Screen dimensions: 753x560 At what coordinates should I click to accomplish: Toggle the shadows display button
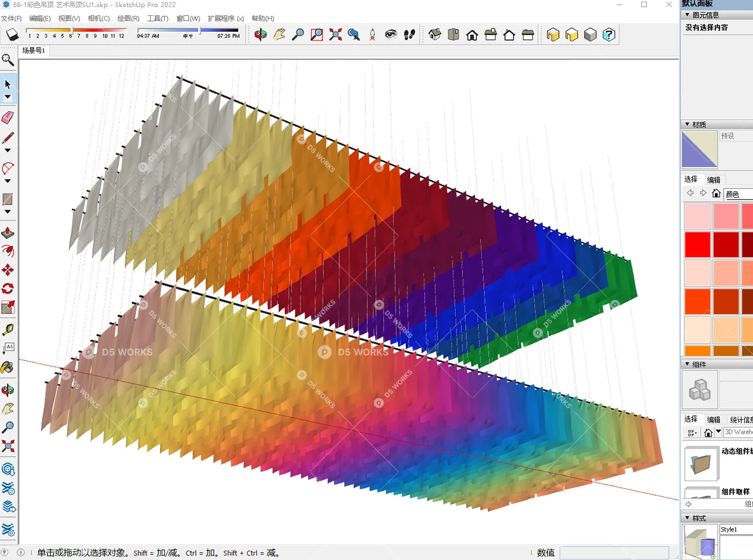pyautogui.click(x=12, y=35)
